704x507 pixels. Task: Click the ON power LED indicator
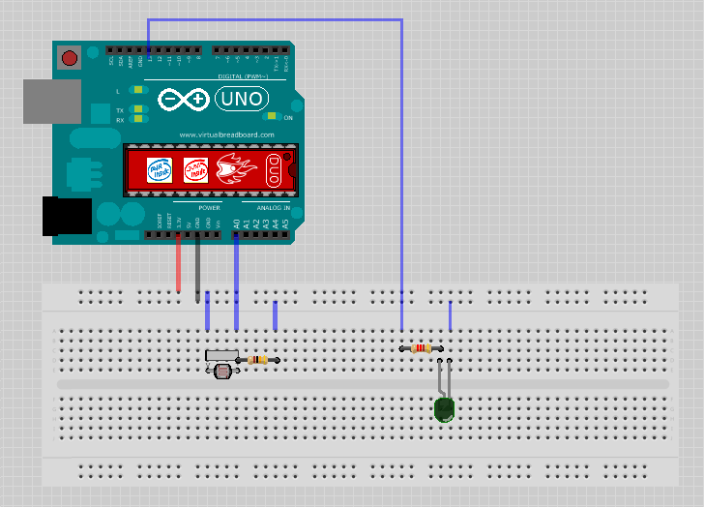272,116
